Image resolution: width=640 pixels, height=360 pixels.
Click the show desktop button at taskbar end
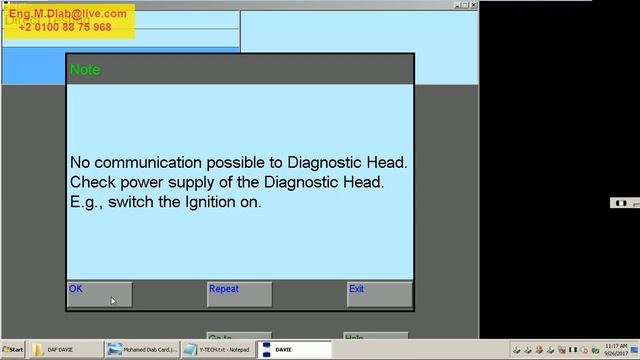click(635, 350)
